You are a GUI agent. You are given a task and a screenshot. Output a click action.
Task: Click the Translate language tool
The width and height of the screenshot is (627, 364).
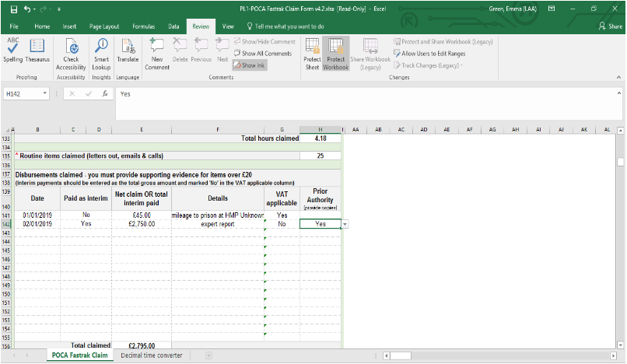128,50
